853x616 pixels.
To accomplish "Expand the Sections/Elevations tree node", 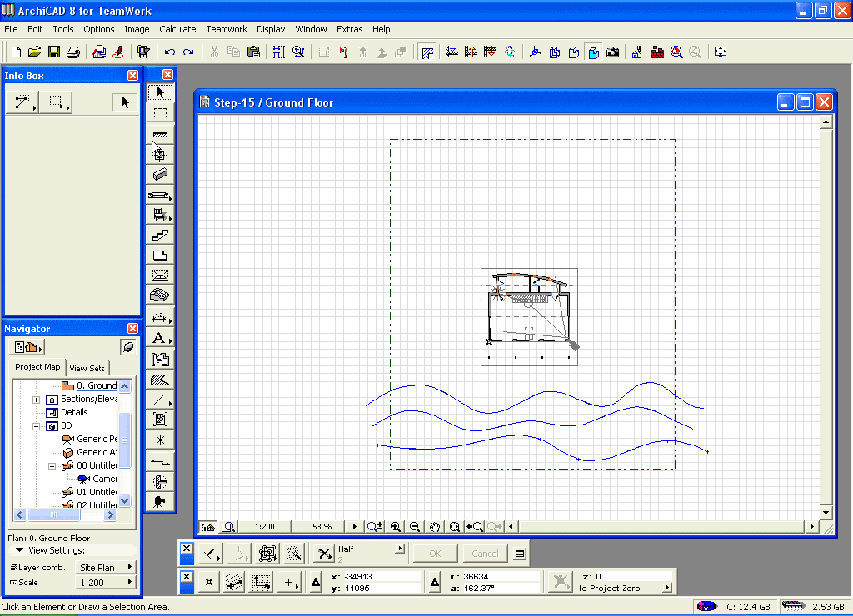I will (x=37, y=400).
